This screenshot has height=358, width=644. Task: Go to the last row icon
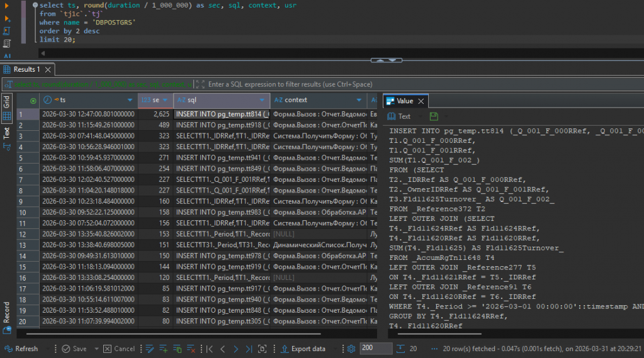[x=249, y=349]
